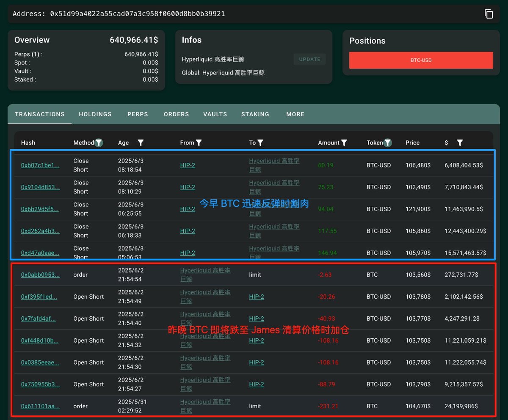This screenshot has width=508, height=420.
Task: Open the Orders tab
Action: tap(177, 114)
